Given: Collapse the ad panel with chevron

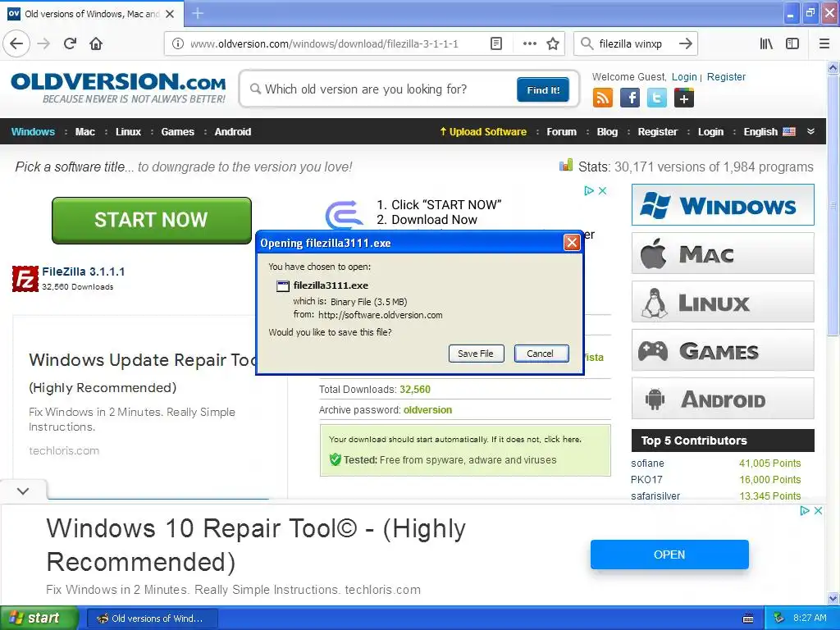Looking at the screenshot, I should click(23, 491).
